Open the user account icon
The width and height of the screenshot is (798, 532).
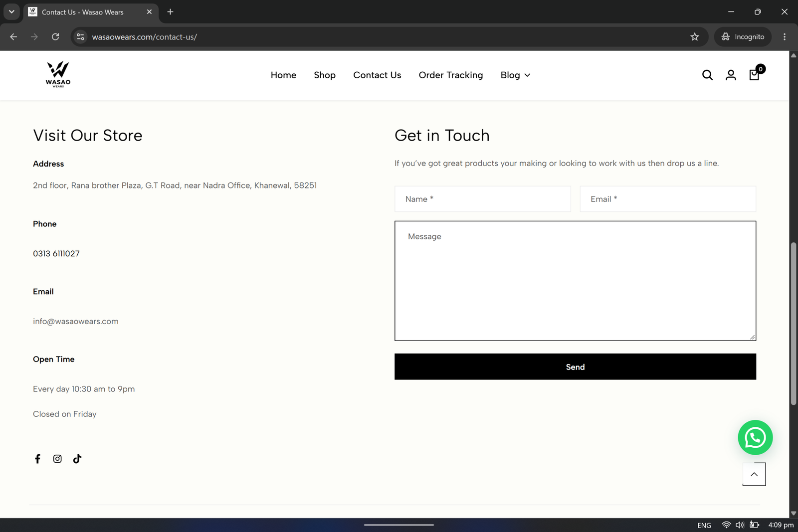(x=731, y=75)
